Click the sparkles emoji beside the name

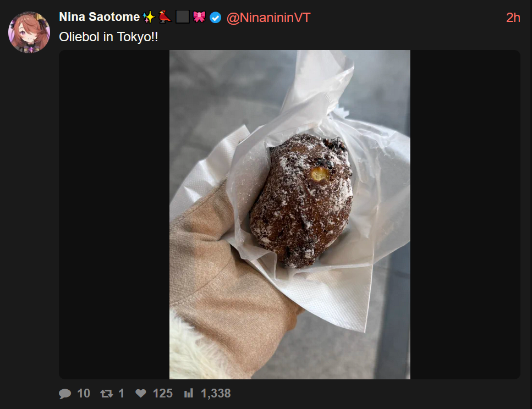coord(149,17)
